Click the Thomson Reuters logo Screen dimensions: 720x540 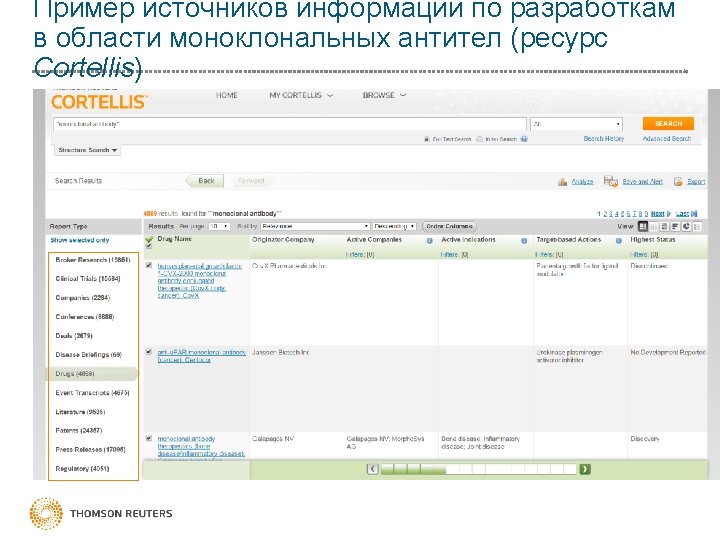(101, 513)
